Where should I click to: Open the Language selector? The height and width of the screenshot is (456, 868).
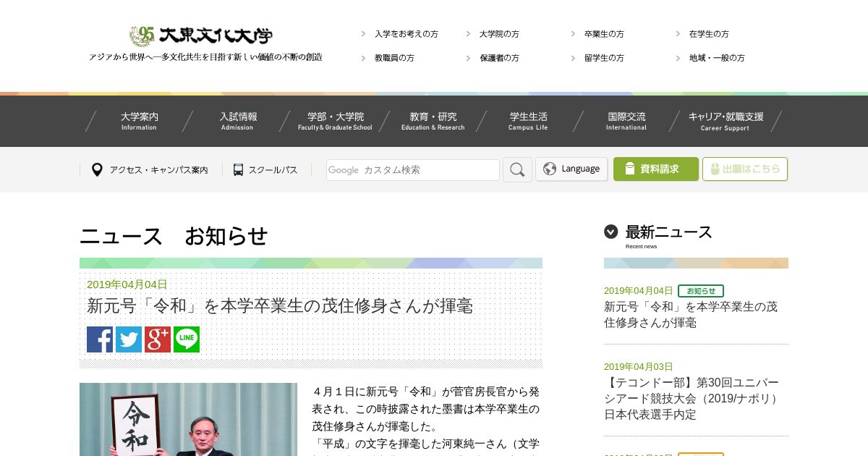tap(571, 169)
